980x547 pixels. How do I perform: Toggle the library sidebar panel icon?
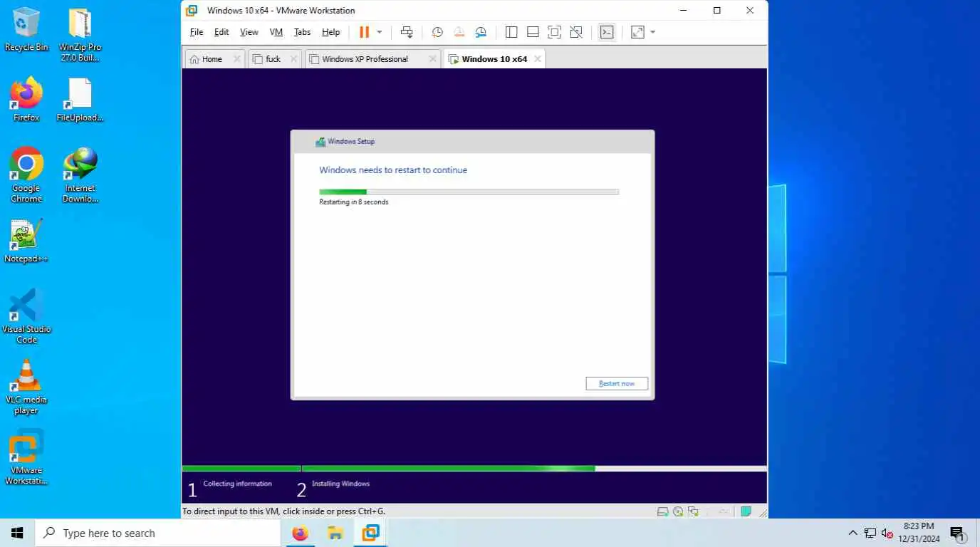[x=511, y=32]
